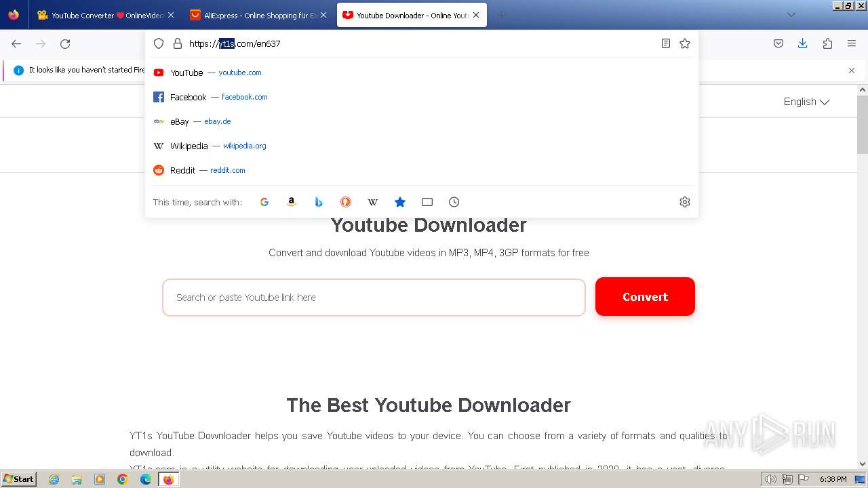Search with Bing one-off icon
Viewport: 868px width, 488px height.
pos(319,202)
